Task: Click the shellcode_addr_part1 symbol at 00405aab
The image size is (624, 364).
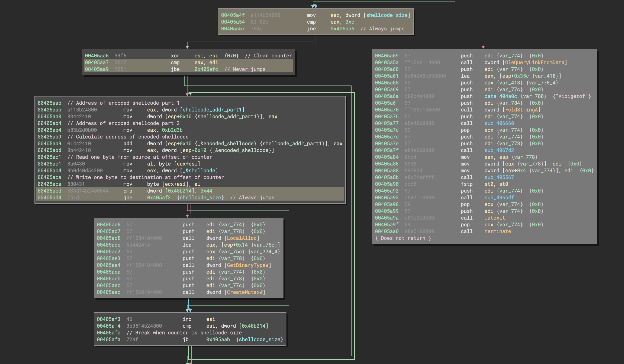Action: (212, 110)
